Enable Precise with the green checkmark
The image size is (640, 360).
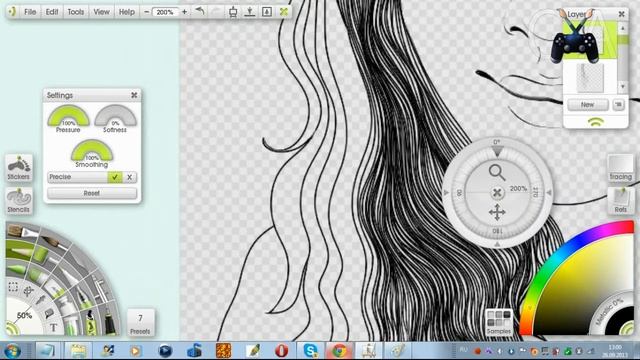(115, 177)
